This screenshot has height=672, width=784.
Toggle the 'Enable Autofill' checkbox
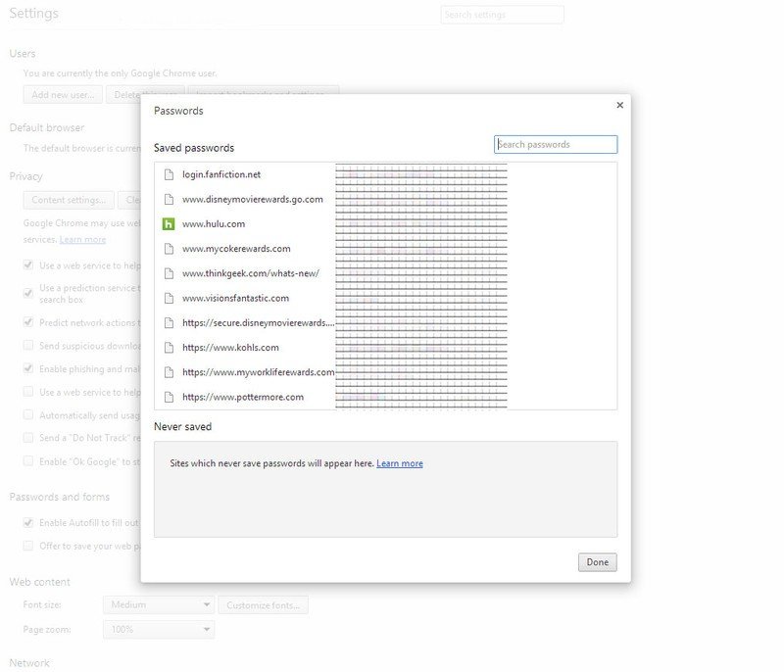[28, 522]
